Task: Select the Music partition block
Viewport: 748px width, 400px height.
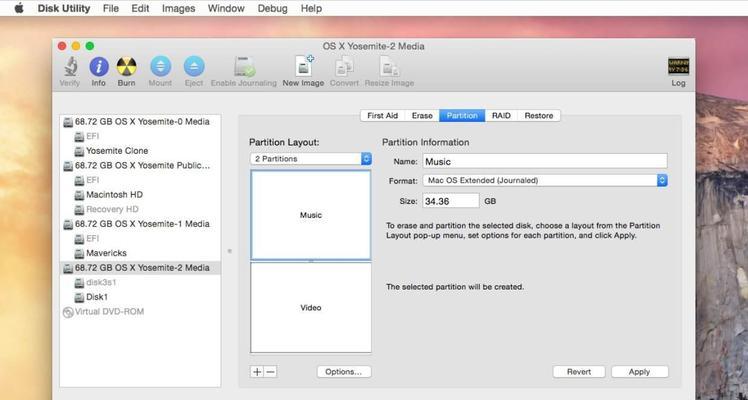Action: pyautogui.click(x=311, y=215)
